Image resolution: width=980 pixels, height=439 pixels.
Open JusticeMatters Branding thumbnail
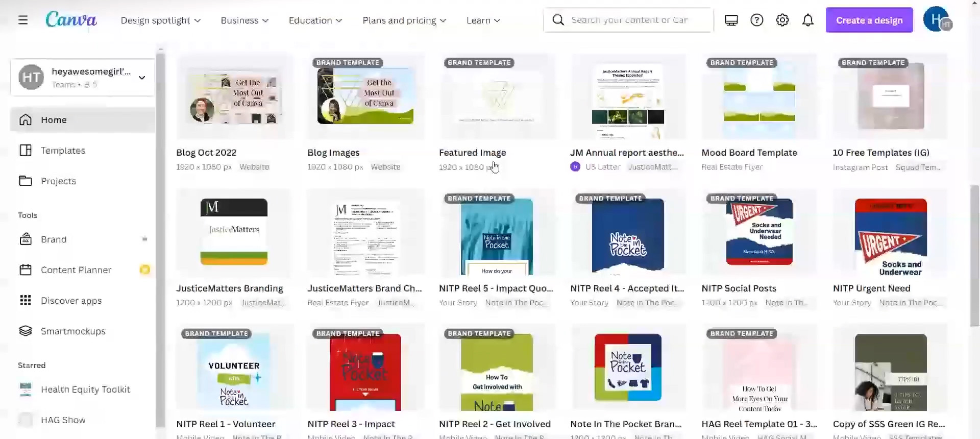(x=234, y=232)
